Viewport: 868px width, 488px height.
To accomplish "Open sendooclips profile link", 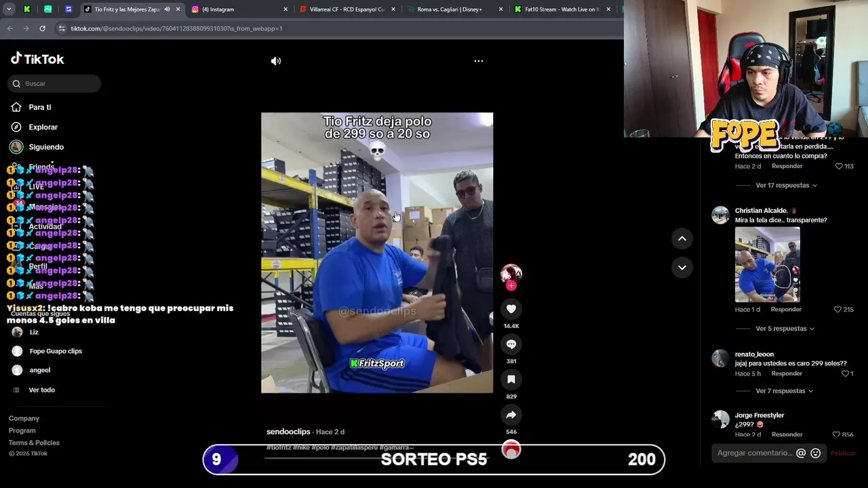I will click(x=288, y=432).
